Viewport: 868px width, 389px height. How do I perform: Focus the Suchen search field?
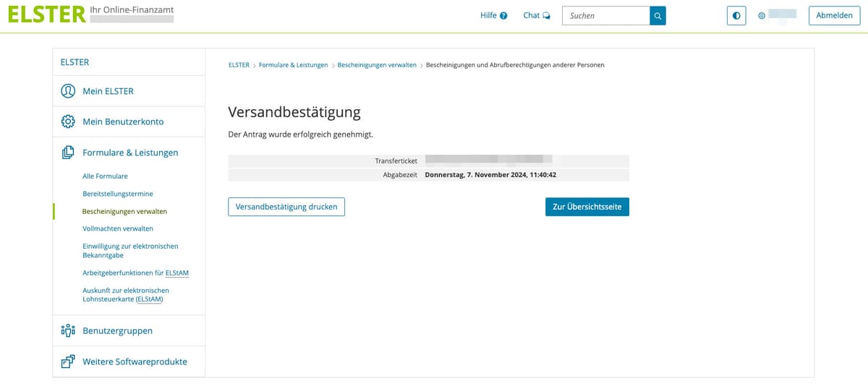click(605, 16)
